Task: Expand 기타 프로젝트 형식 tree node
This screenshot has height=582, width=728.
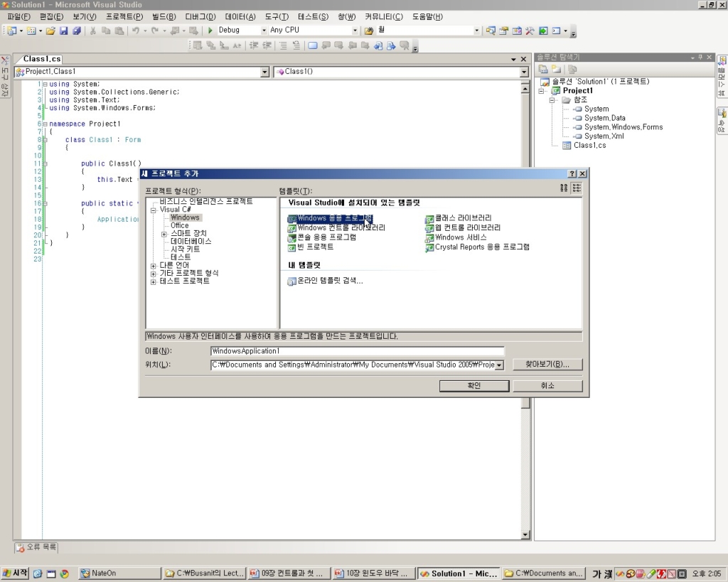Action: tap(154, 274)
